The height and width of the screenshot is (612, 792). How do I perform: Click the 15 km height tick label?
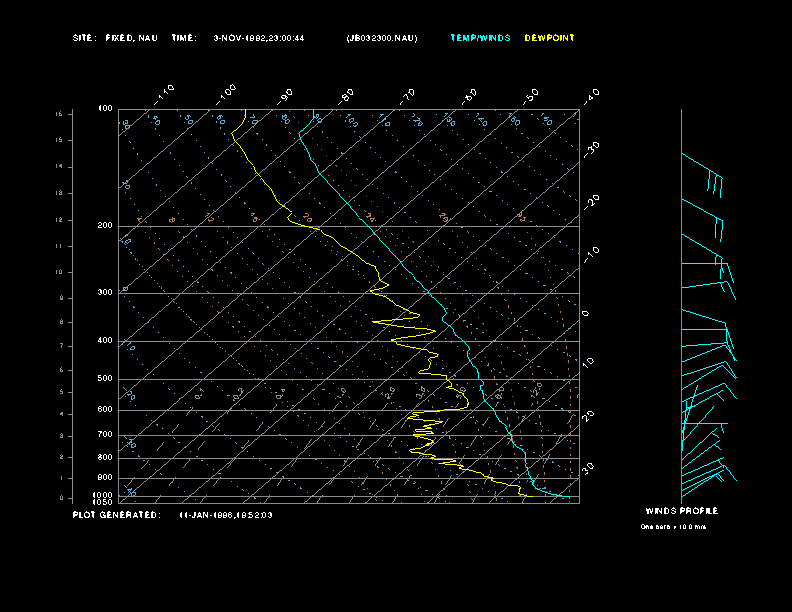click(59, 114)
